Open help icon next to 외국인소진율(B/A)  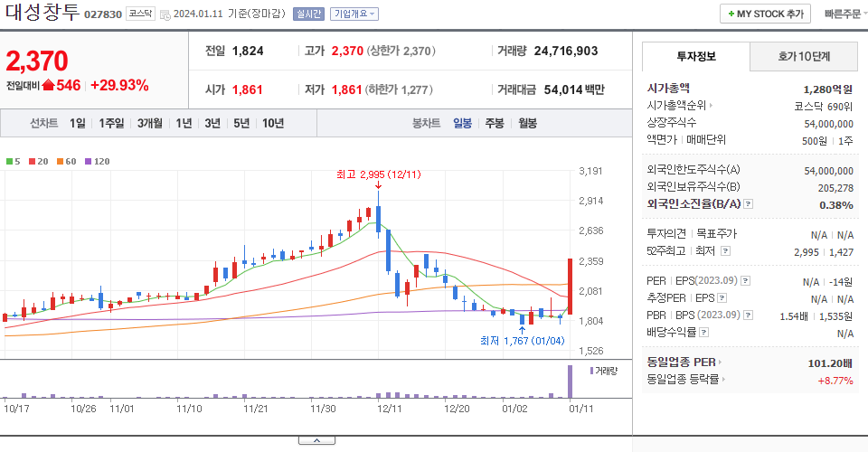pyautogui.click(x=749, y=204)
